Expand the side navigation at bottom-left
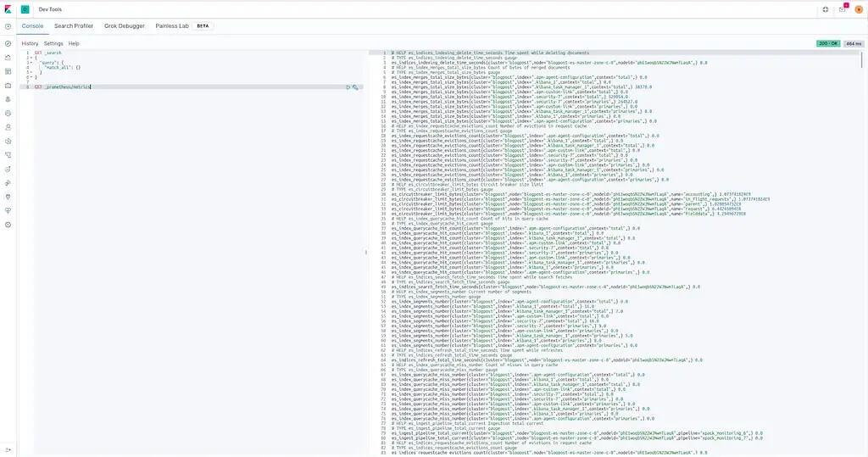The width and height of the screenshot is (868, 457). tap(8, 450)
